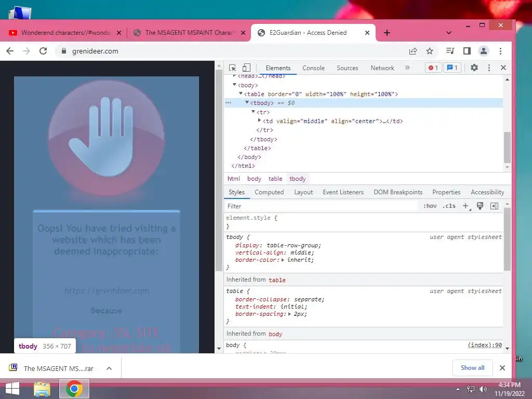Image resolution: width=532 pixels, height=399 pixels.
Task: Select the Styles tab
Action: point(236,192)
